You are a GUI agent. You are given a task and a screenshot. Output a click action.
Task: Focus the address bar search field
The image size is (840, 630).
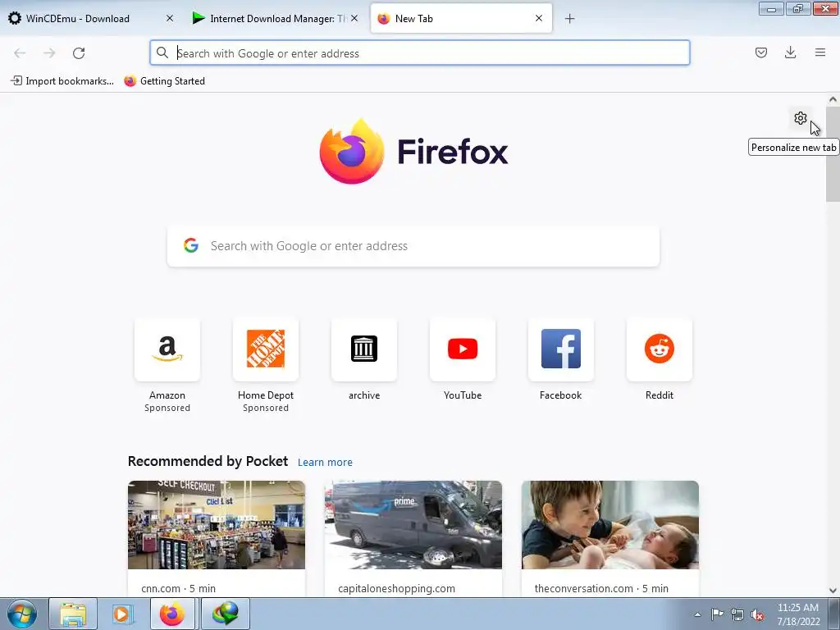click(x=419, y=53)
